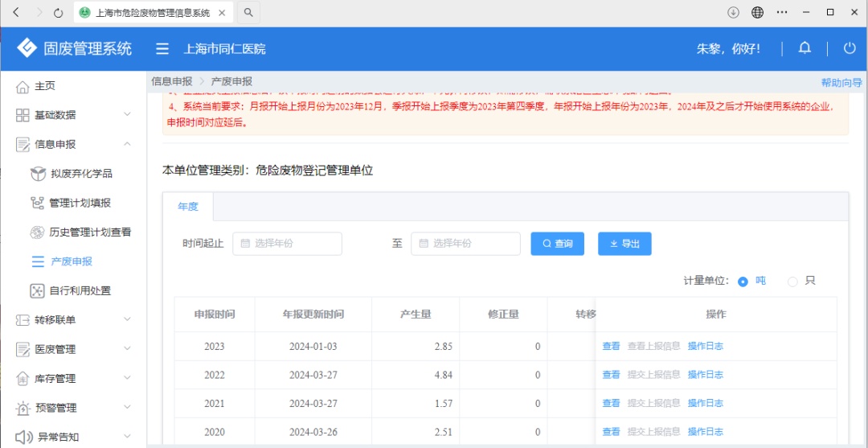868x448 pixels.
Task: Click the globe language icon
Action: click(757, 13)
